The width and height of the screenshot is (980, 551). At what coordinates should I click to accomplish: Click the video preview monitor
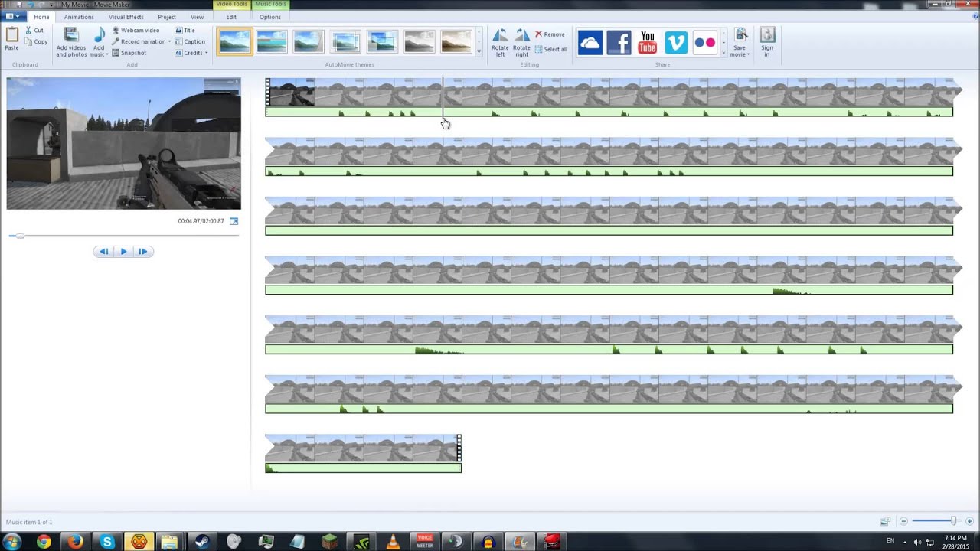(123, 143)
